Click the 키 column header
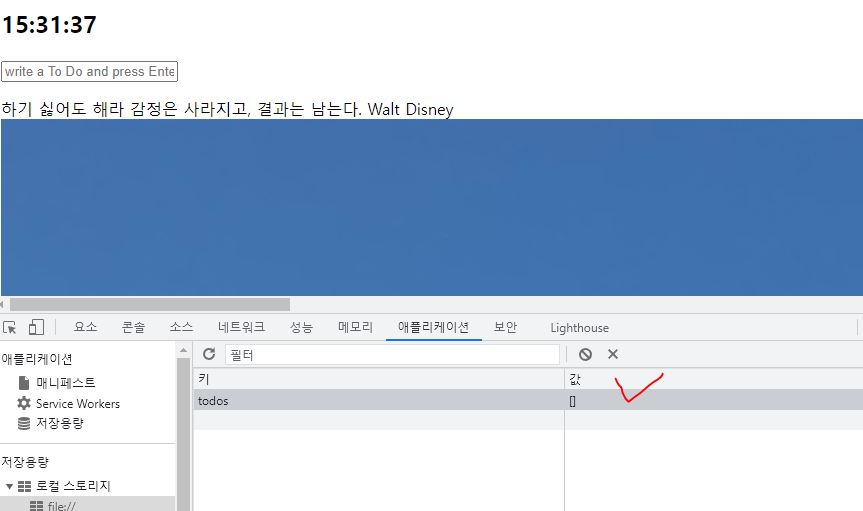The image size is (863, 511). pos(379,379)
